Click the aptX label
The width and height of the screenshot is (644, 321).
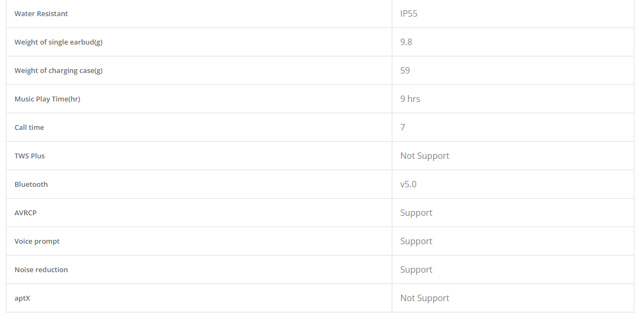[22, 298]
